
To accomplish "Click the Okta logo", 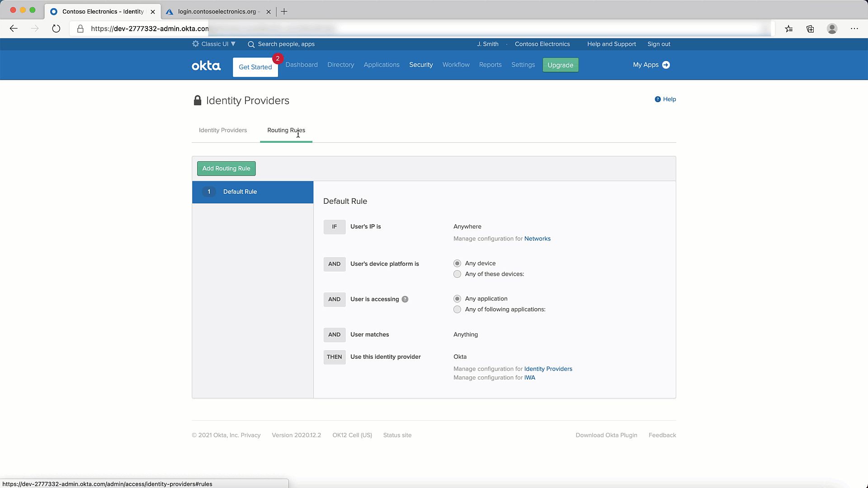I will [206, 66].
